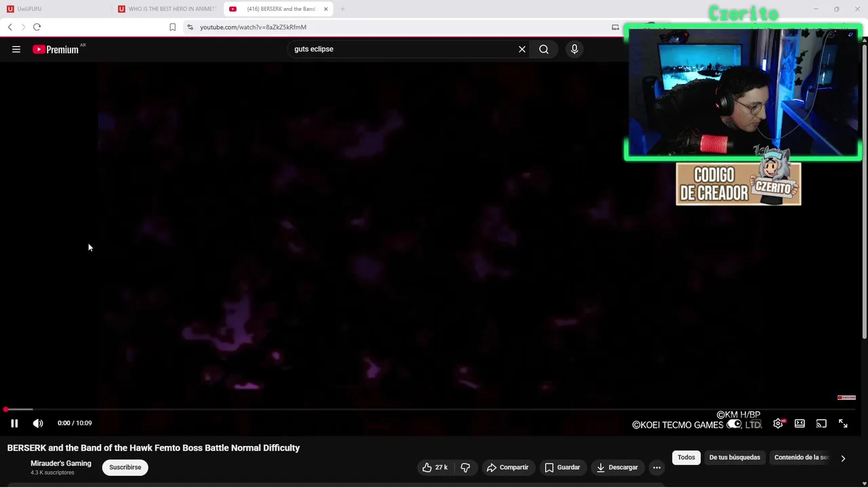This screenshot has height=488, width=868.
Task: View site info icon beside URL
Action: 190,27
